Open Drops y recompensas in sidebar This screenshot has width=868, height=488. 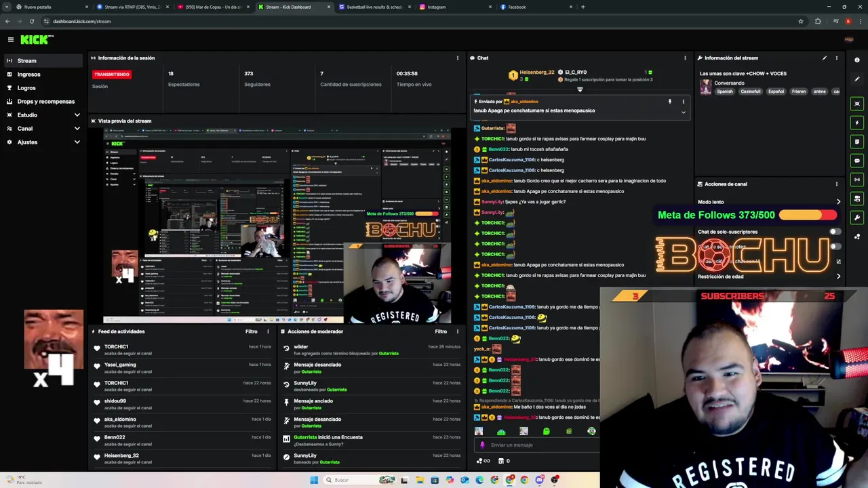click(44, 101)
